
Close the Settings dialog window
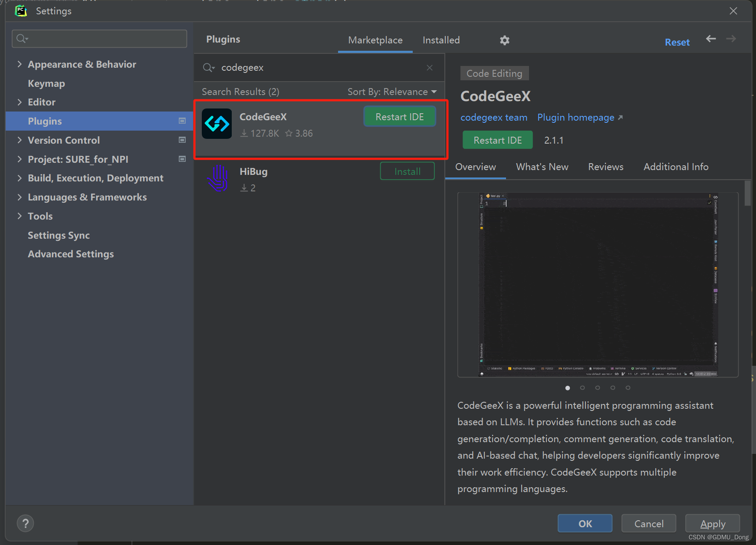pyautogui.click(x=733, y=11)
